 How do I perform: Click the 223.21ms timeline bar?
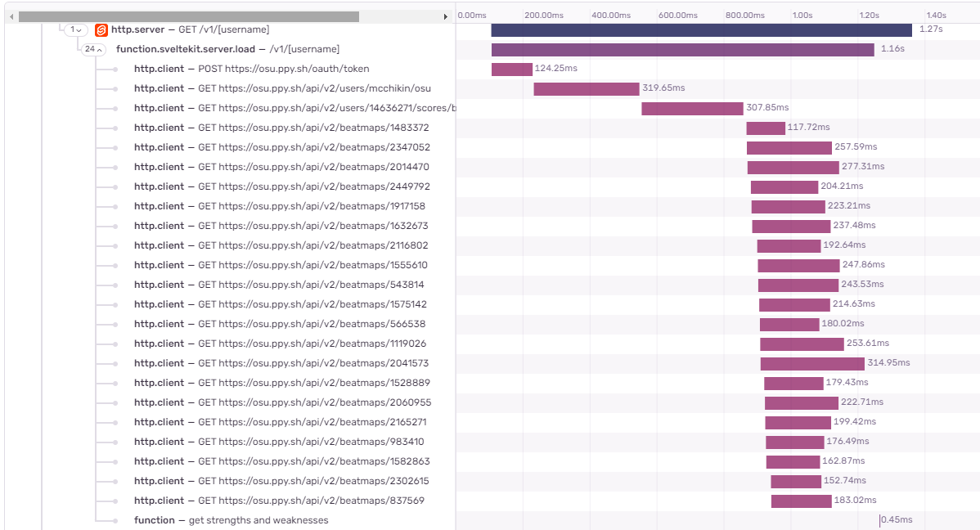coord(788,206)
